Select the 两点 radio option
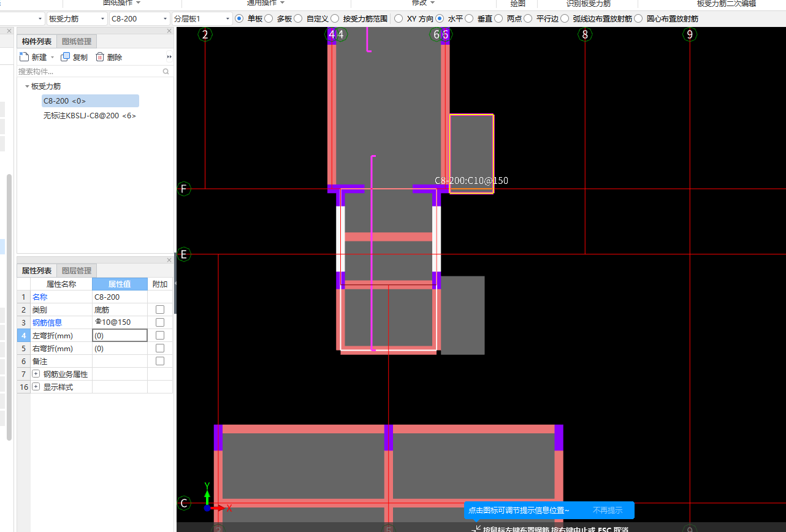The height and width of the screenshot is (532, 786). (x=498, y=18)
